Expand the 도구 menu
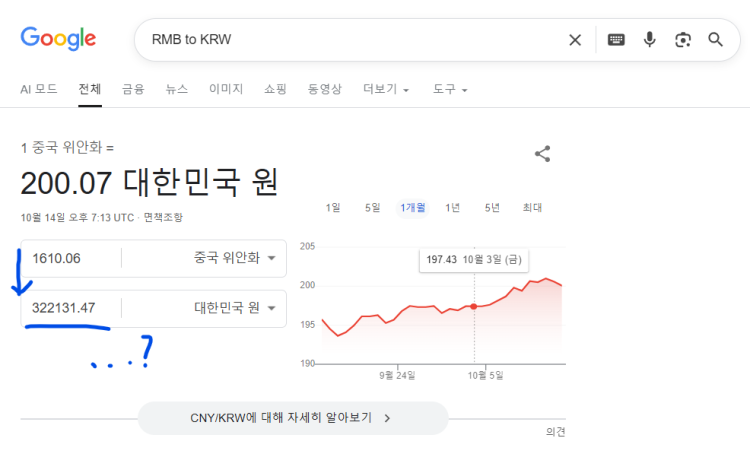 pyautogui.click(x=450, y=89)
